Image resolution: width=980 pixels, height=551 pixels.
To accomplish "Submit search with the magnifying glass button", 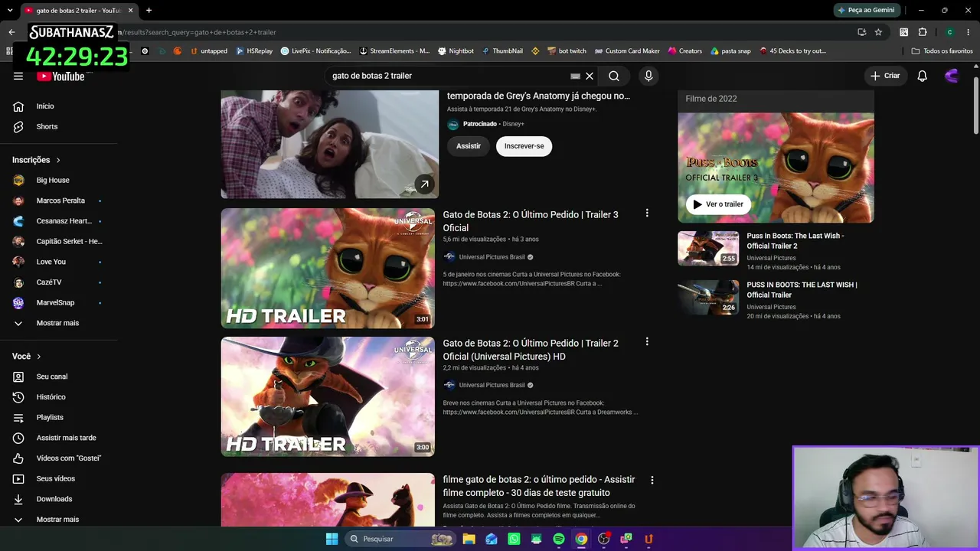I will pyautogui.click(x=614, y=76).
